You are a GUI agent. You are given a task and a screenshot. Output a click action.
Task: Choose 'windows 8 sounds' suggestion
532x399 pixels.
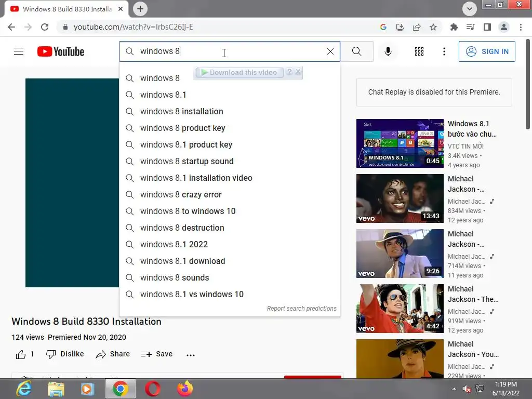click(x=229, y=277)
